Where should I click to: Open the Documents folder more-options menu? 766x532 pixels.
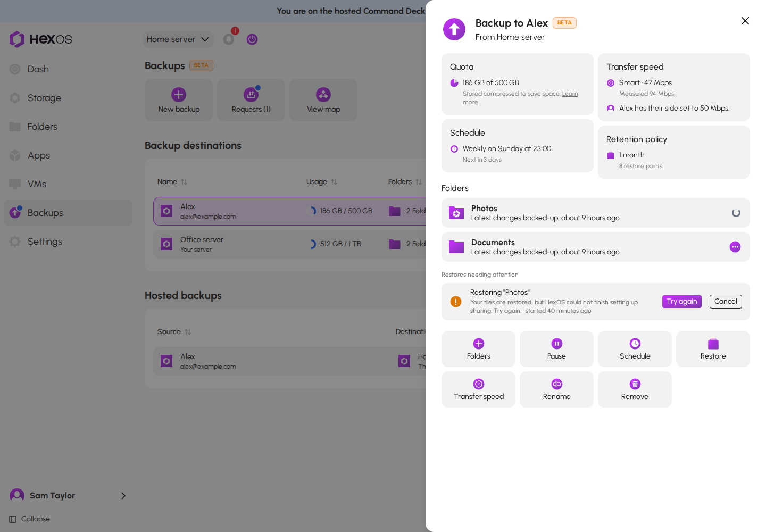click(735, 247)
